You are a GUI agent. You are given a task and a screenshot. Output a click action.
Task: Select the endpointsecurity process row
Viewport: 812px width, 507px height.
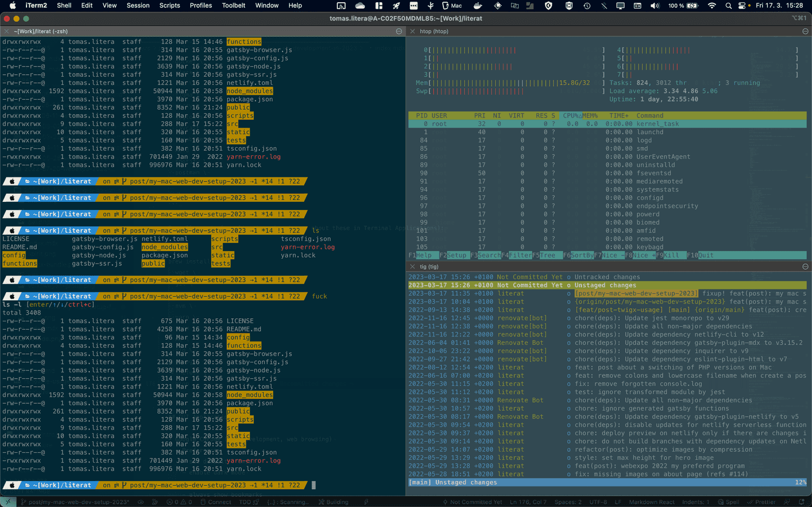coord(607,206)
